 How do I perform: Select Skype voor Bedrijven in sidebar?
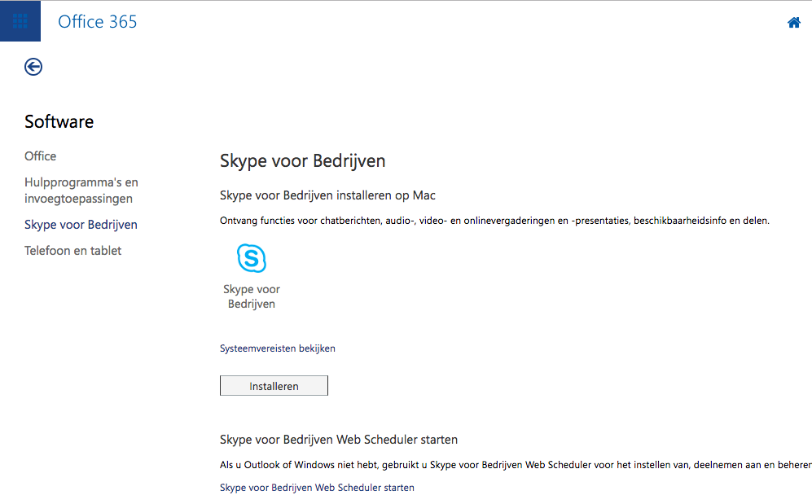(x=81, y=225)
